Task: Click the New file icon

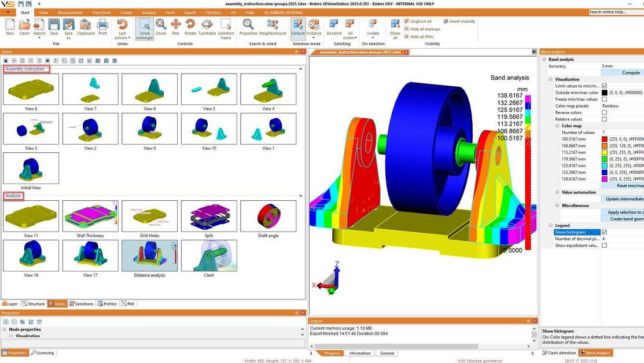Action: click(x=10, y=27)
